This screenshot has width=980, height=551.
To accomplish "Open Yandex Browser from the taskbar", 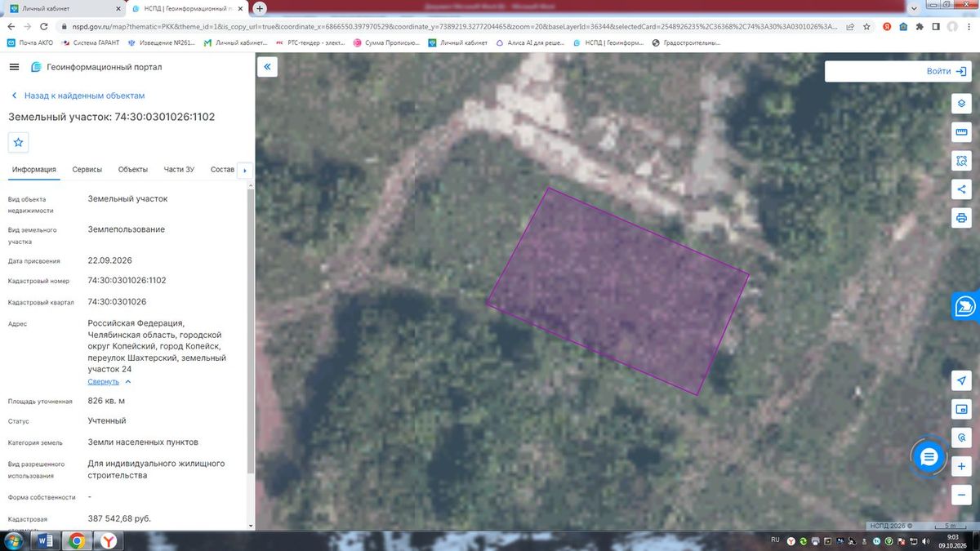I will click(x=107, y=540).
